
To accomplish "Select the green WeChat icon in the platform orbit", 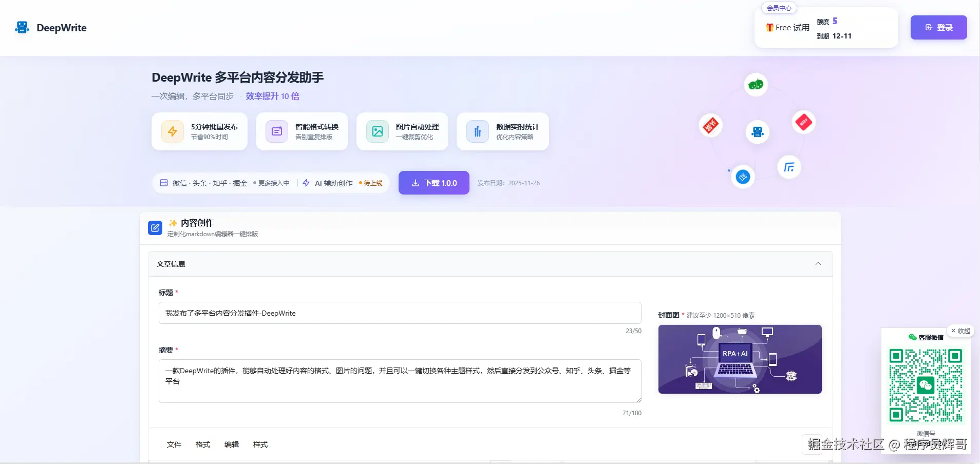I will 756,85.
